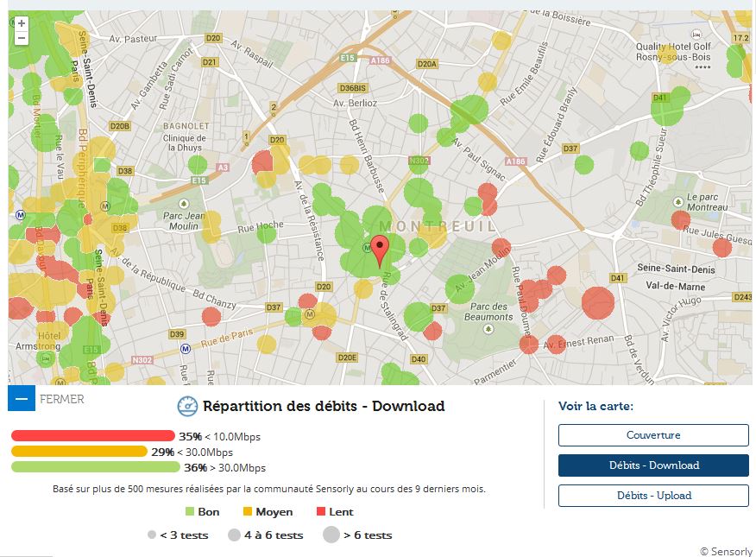Collapse the panel using the blue FERMER button

[22, 399]
